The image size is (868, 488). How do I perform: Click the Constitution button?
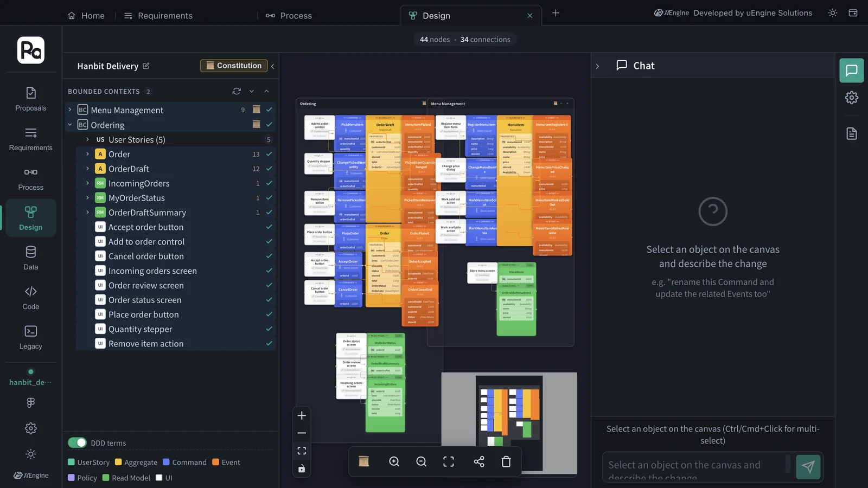pos(234,66)
